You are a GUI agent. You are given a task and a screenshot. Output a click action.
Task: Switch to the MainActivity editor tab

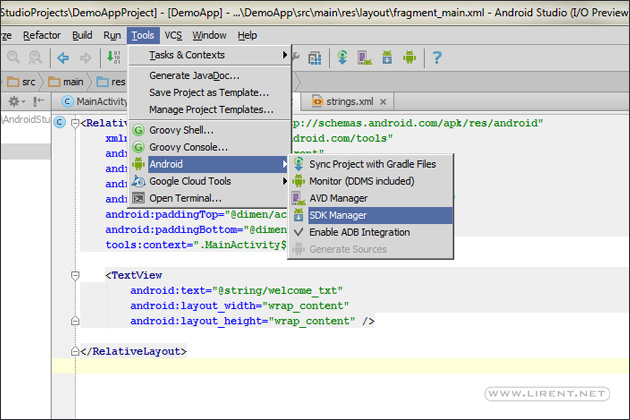pos(94,101)
